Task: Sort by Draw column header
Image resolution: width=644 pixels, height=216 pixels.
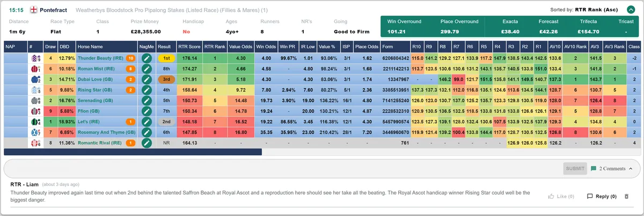Action: coord(51,47)
